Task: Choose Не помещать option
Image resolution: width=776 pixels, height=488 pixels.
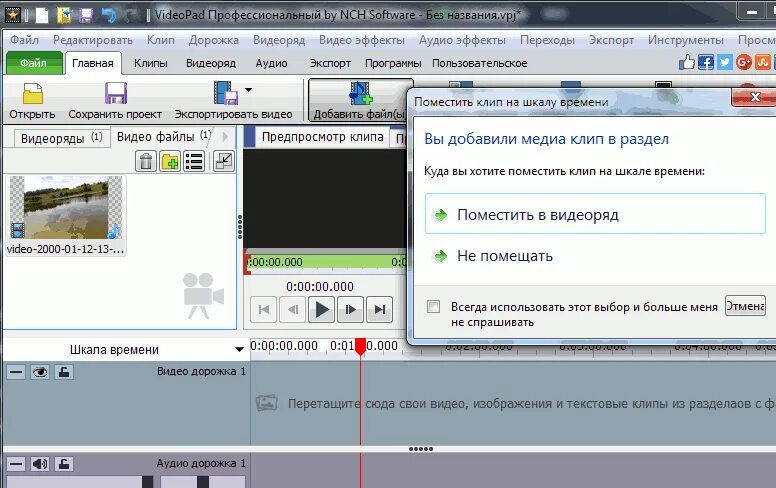Action: [595, 256]
